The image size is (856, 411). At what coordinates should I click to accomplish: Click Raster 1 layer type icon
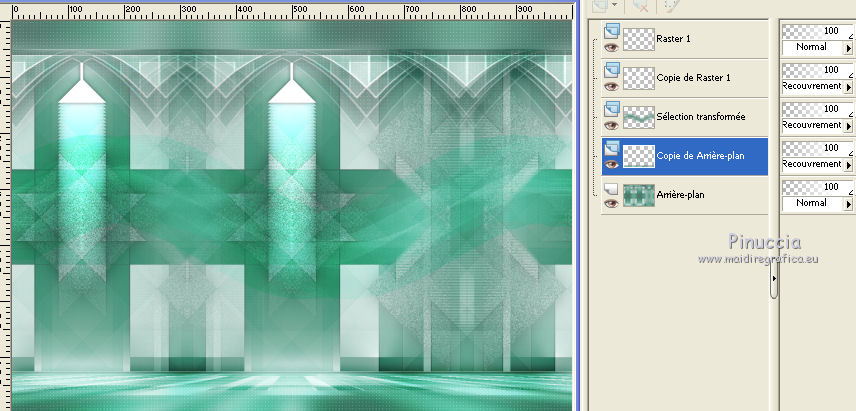[611, 31]
